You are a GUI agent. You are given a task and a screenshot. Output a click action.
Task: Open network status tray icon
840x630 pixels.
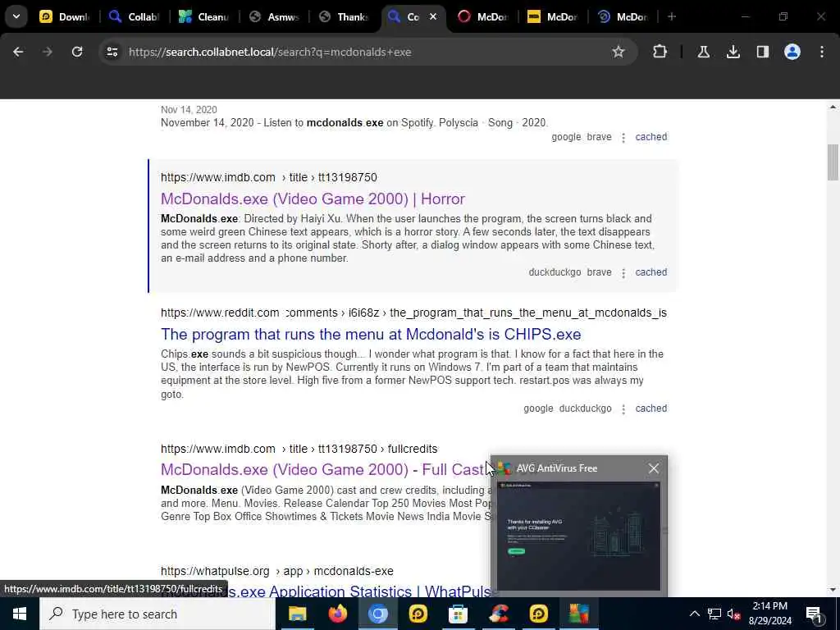(x=714, y=614)
